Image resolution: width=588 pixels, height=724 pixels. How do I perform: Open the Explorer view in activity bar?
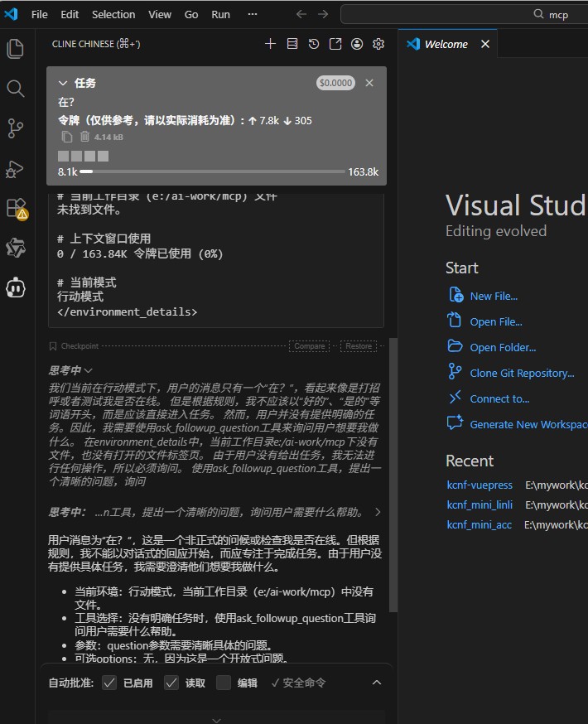coord(16,49)
